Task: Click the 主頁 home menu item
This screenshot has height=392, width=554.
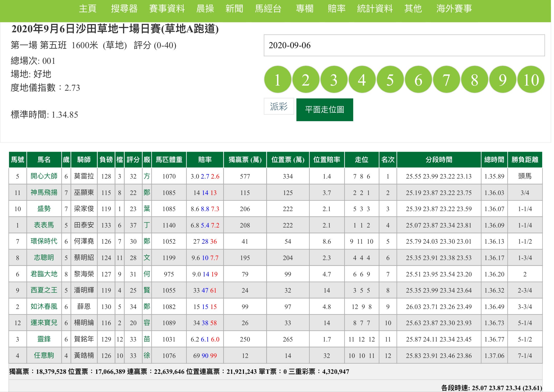Action: [88, 9]
